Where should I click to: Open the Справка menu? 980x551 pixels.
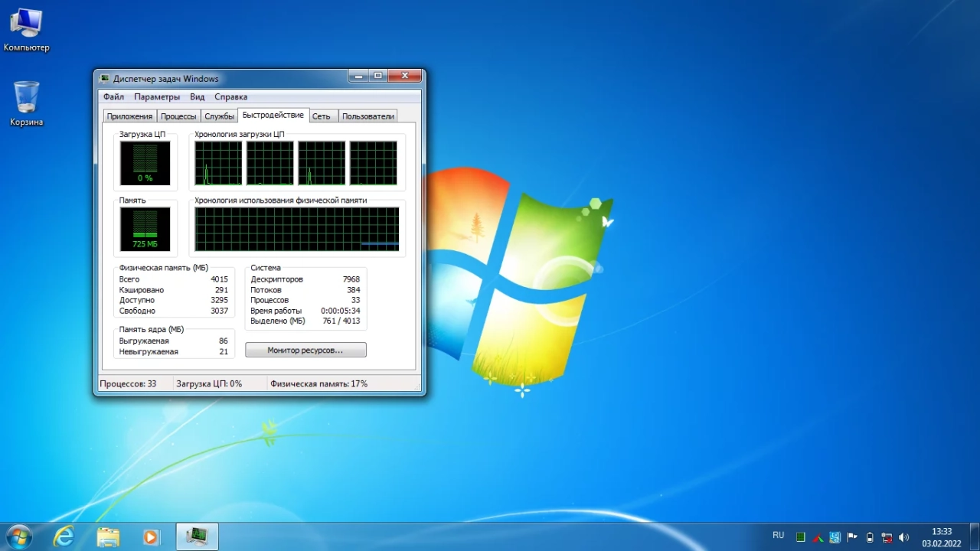[x=231, y=97]
